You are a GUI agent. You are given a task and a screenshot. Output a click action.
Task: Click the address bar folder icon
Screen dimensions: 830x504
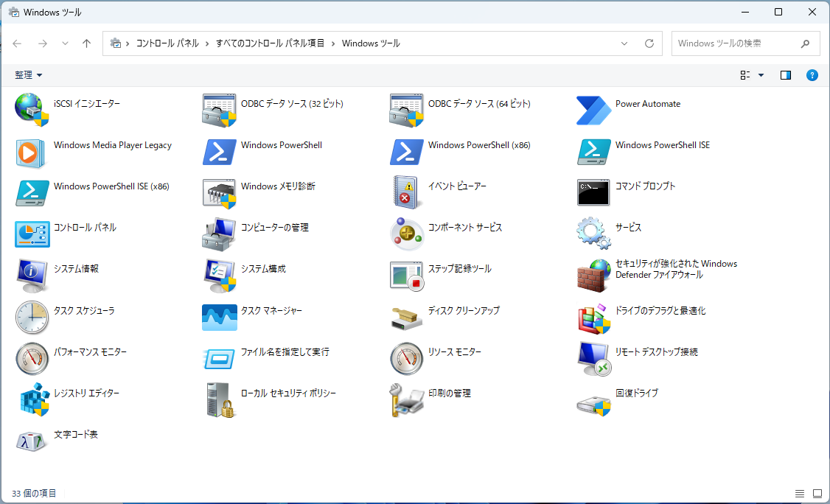pos(116,43)
